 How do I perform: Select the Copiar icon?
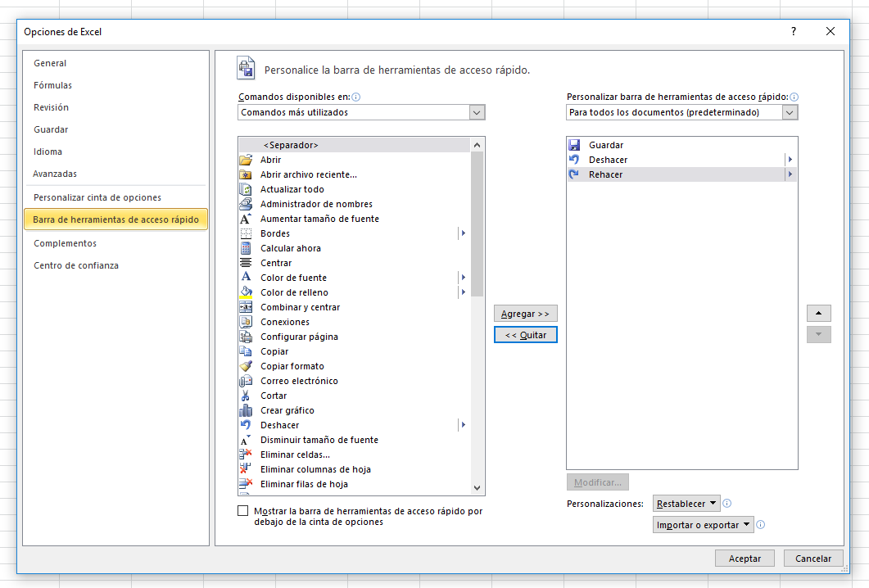[x=246, y=351]
